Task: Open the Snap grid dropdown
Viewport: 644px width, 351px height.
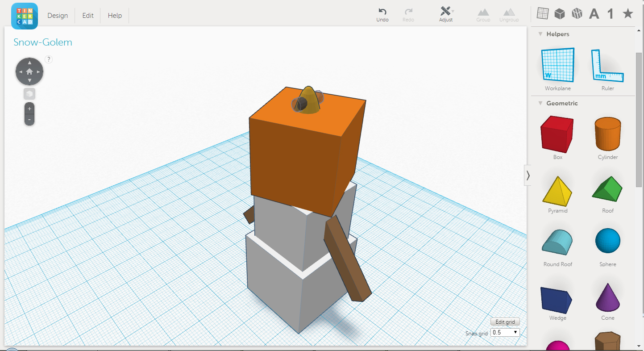Action: coord(505,333)
